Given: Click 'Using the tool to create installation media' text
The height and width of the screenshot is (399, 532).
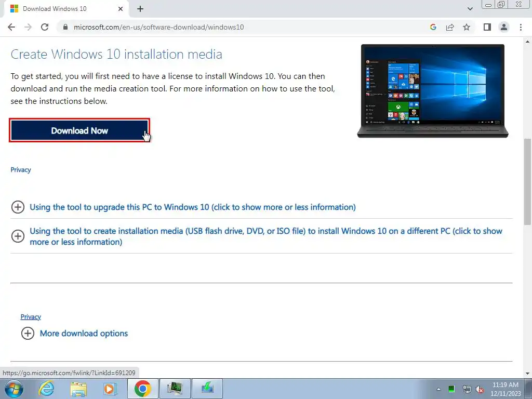Looking at the screenshot, I should 266,236.
